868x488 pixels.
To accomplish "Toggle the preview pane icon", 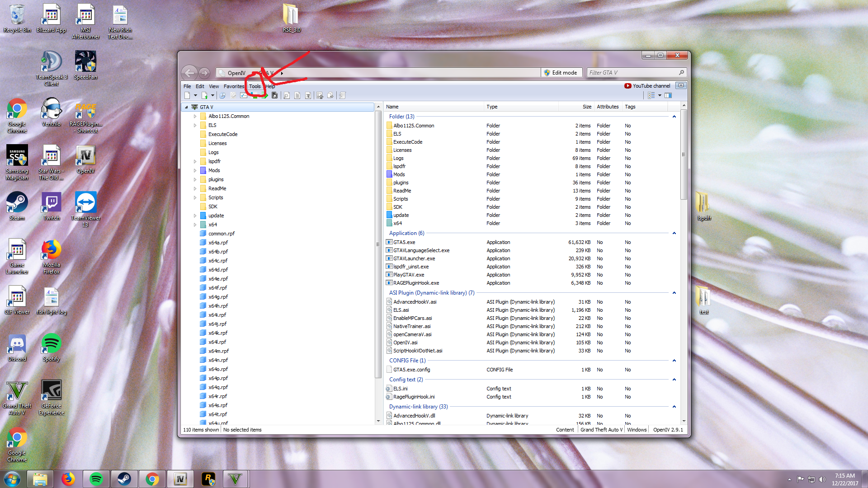I will [668, 95].
